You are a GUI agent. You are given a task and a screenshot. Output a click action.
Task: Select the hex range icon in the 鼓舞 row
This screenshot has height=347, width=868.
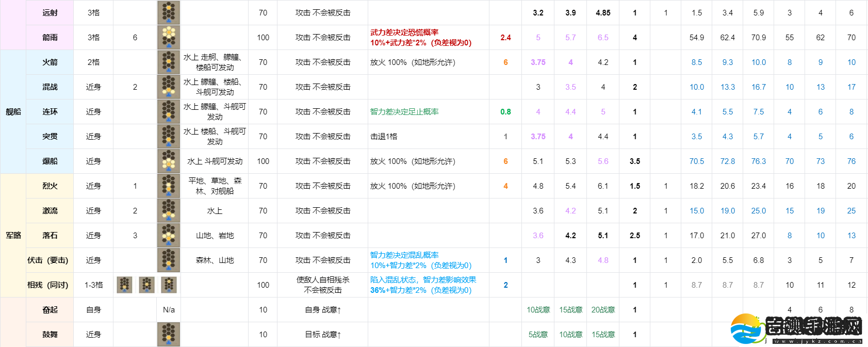[x=169, y=335]
